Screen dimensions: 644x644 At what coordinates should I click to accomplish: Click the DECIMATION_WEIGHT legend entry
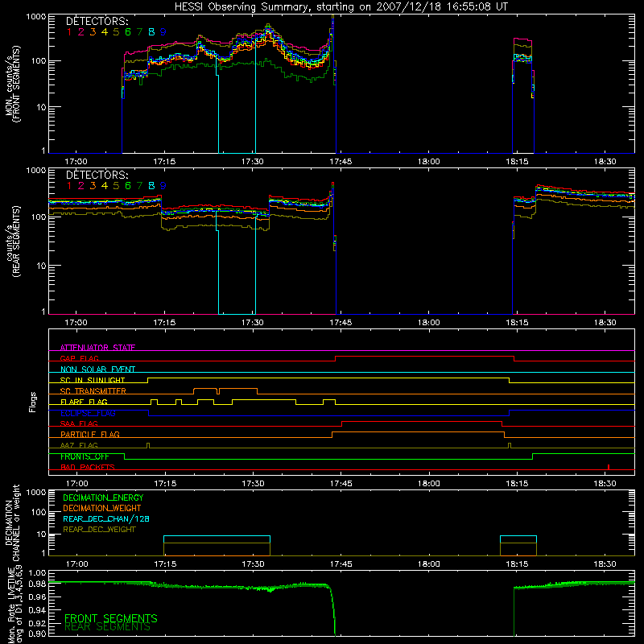(102, 508)
